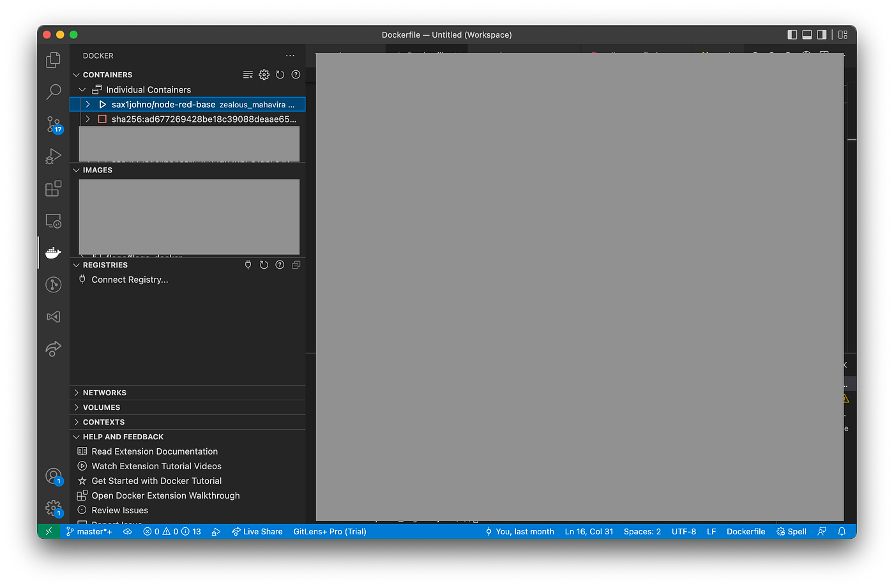Click GitLens+ Pro (Trial) status item
This screenshot has width=894, height=588.
coord(330,531)
